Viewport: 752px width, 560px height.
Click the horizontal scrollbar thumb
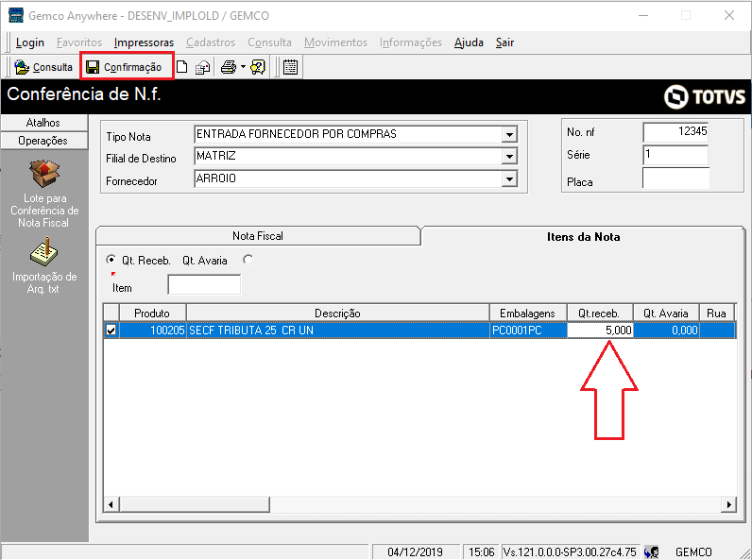pyautogui.click(x=195, y=504)
